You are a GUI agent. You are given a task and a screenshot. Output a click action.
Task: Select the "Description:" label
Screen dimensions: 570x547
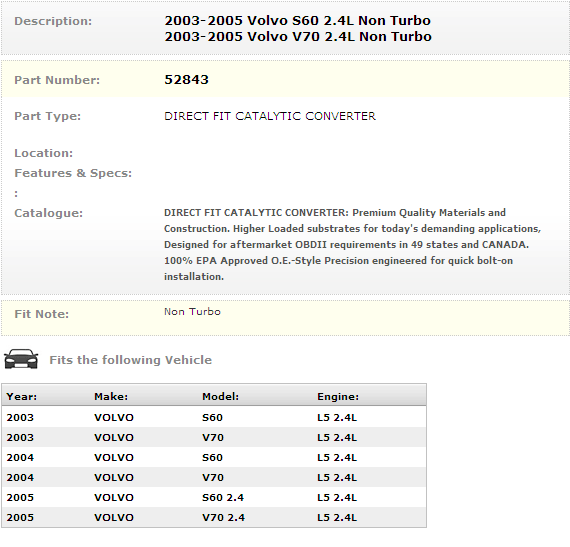coord(53,21)
